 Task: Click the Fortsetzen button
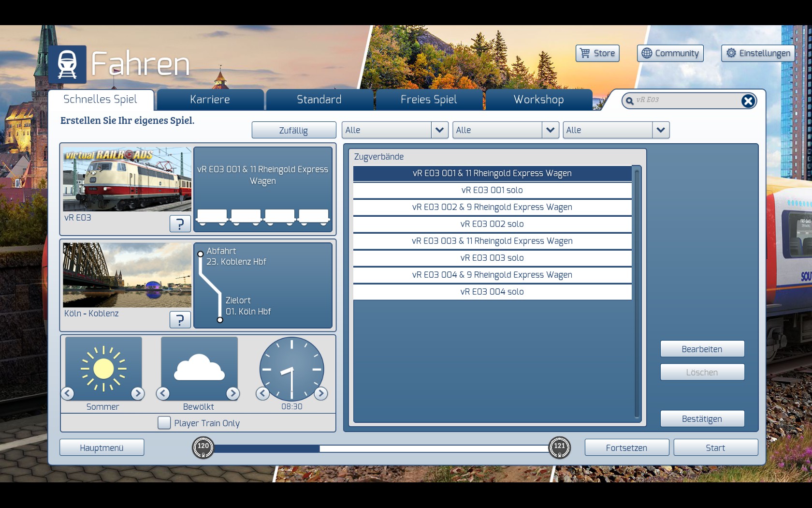(627, 448)
